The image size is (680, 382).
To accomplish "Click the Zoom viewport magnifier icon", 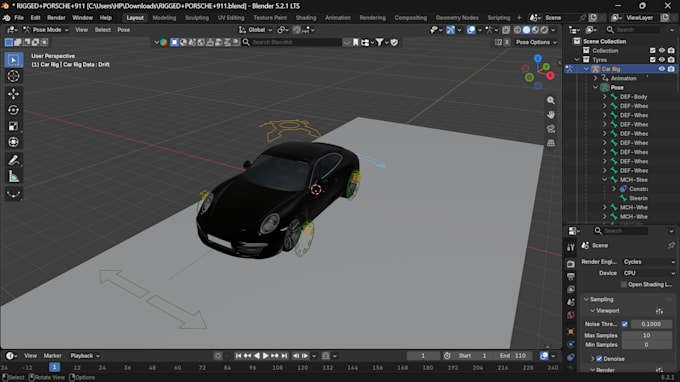I will (x=551, y=100).
